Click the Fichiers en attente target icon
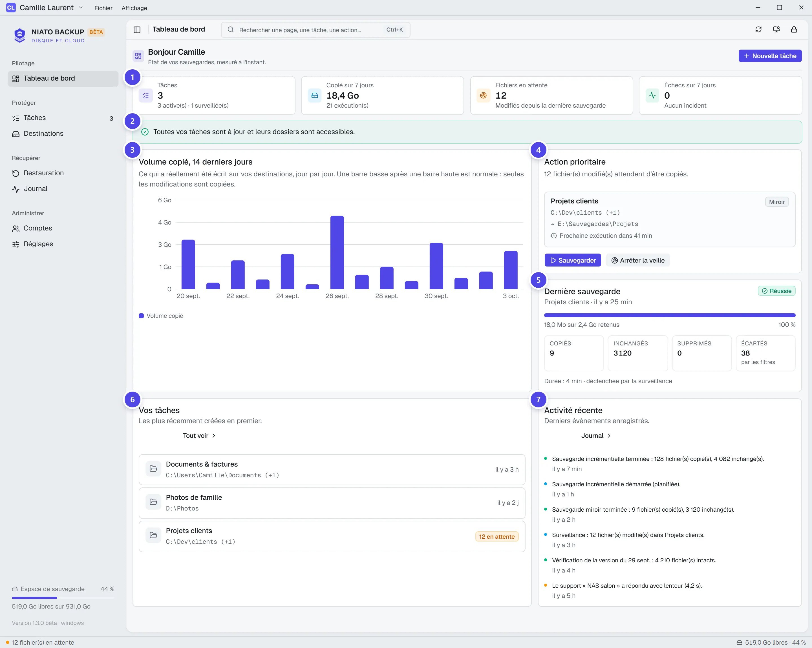 [x=484, y=96]
